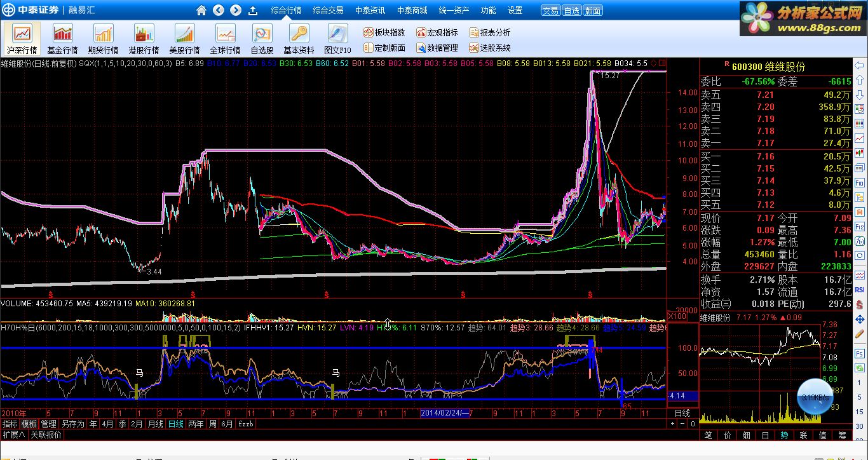Open 沪深行情 market view
Screen dimensions: 868x460
click(x=22, y=39)
